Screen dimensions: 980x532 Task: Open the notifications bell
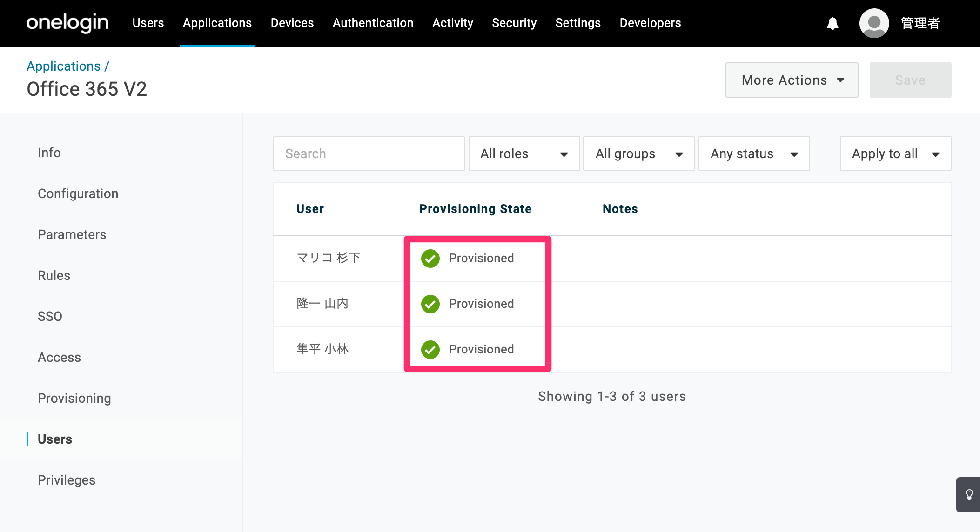click(x=832, y=23)
